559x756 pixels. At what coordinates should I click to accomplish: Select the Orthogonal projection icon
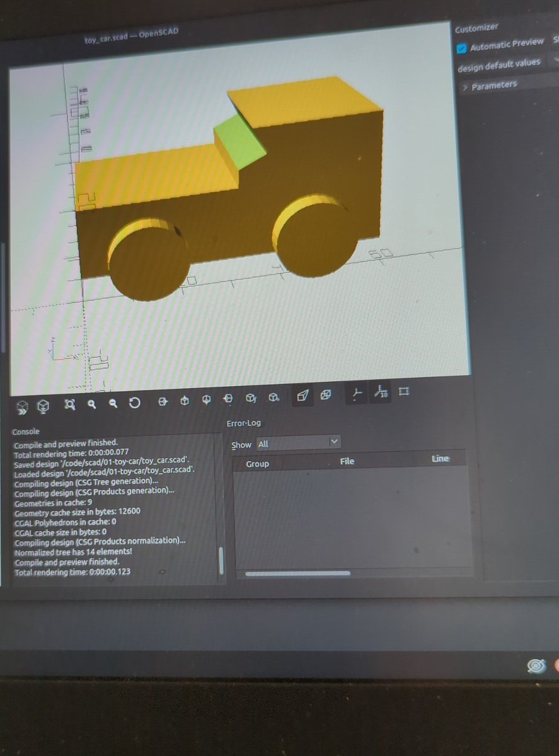pos(325,394)
